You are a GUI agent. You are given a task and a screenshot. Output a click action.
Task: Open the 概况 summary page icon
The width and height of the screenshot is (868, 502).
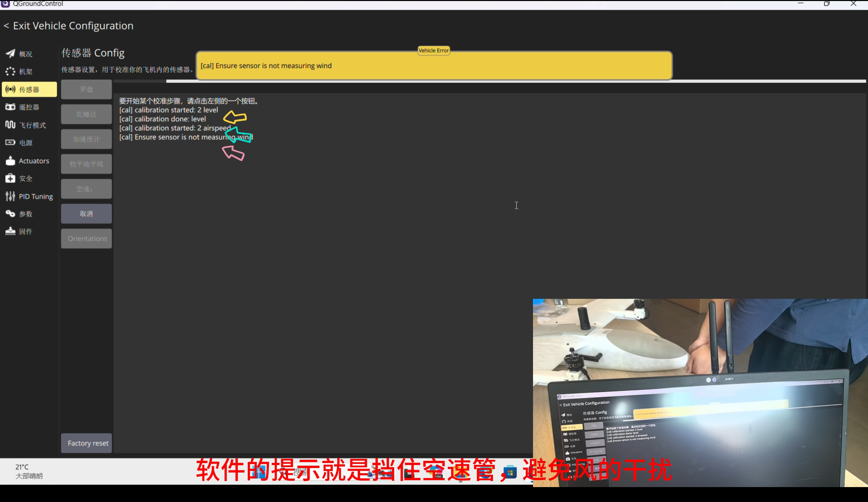tap(10, 53)
